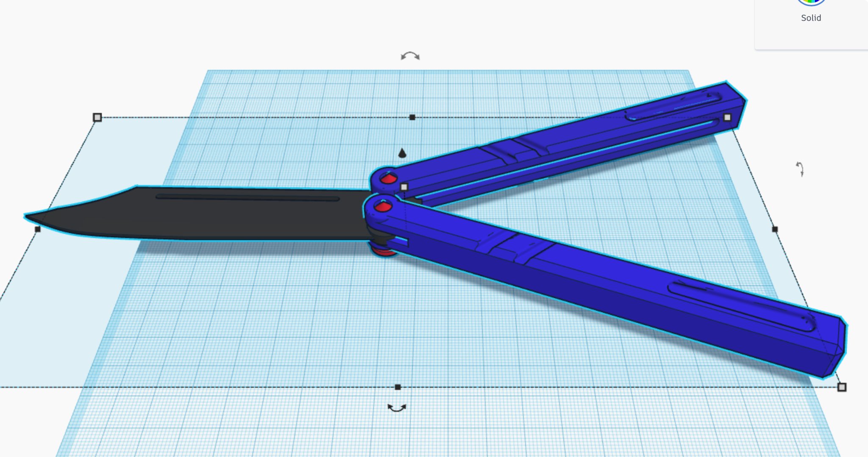The image size is (868, 457).
Task: Select the bottom-right corner resize handle
Action: pos(842,387)
